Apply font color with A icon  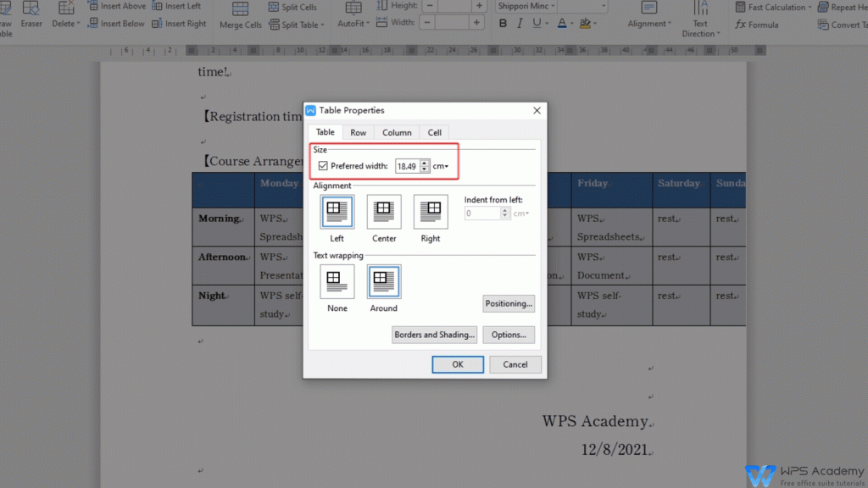tap(561, 23)
